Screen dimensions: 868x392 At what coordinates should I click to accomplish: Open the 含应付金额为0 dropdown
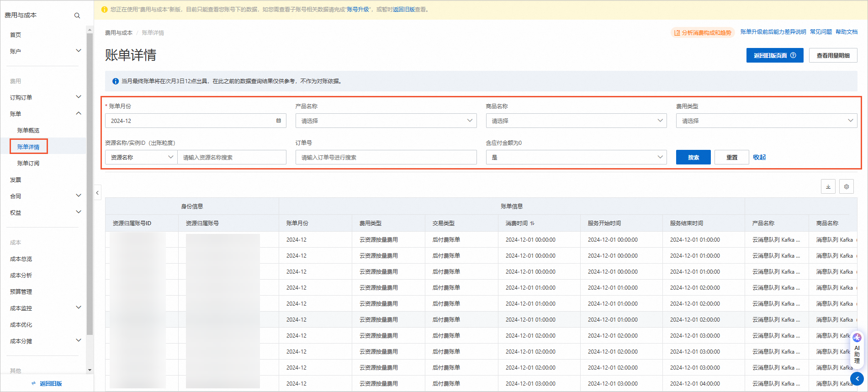point(576,157)
